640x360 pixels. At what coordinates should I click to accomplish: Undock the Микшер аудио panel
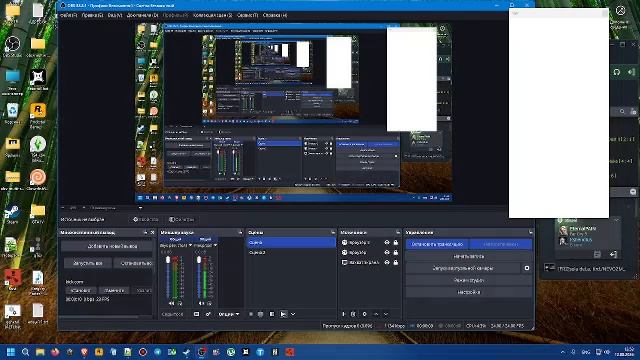click(240, 232)
